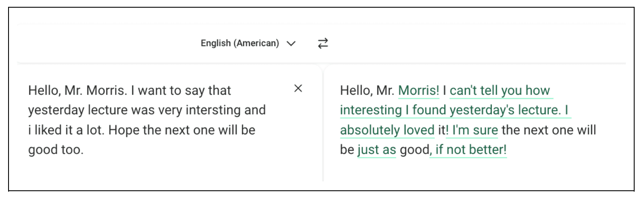Select the underlined "just as" suggestion
This screenshot has width=644, height=198.
377,150
